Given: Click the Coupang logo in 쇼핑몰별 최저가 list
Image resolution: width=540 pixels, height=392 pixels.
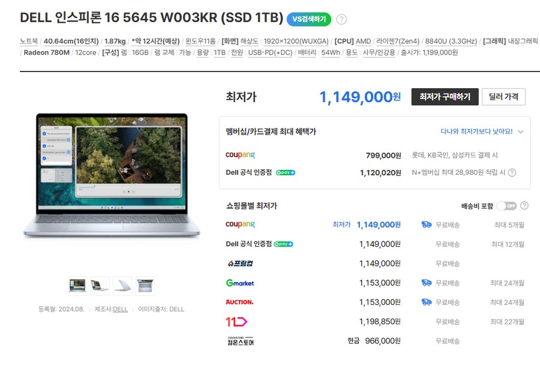Looking at the screenshot, I should point(241,225).
